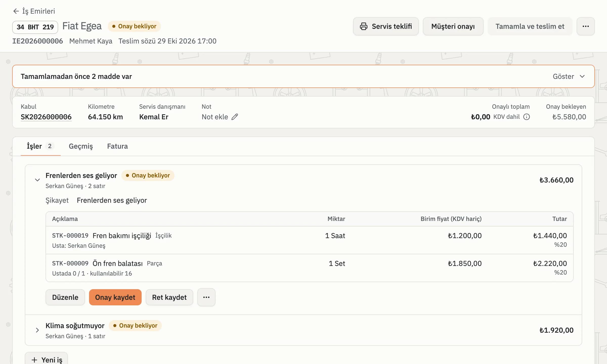Add a new job with Yeni iş
This screenshot has height=364, width=607.
(x=46, y=359)
